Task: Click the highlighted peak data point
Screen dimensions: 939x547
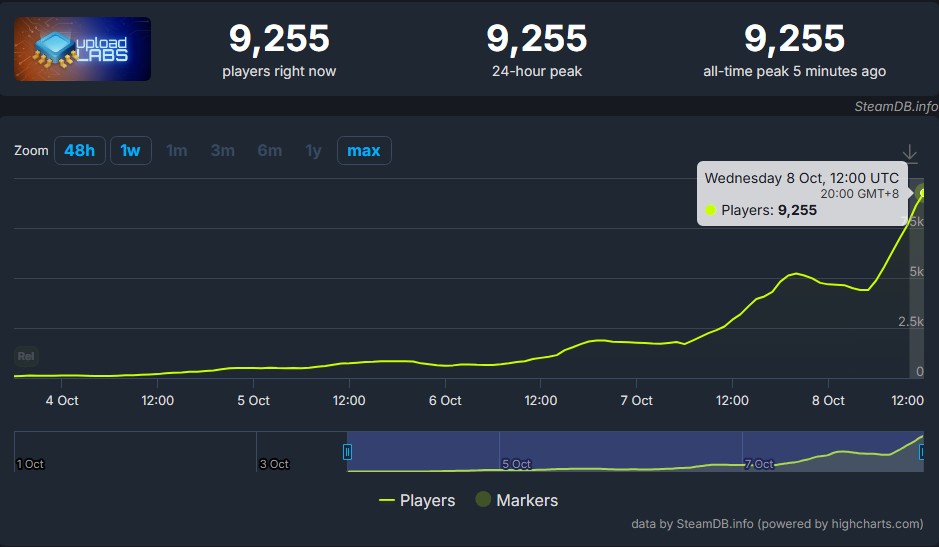Action: (923, 190)
